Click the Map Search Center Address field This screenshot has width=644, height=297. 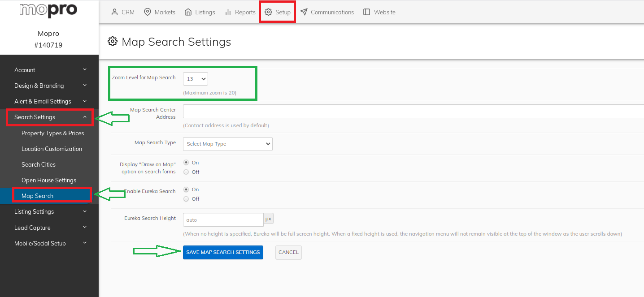pyautogui.click(x=413, y=112)
